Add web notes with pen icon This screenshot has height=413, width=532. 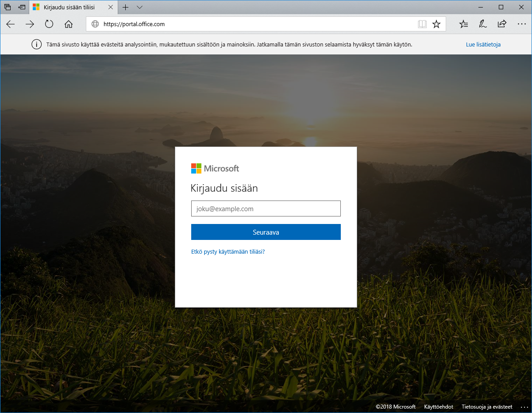tap(483, 24)
